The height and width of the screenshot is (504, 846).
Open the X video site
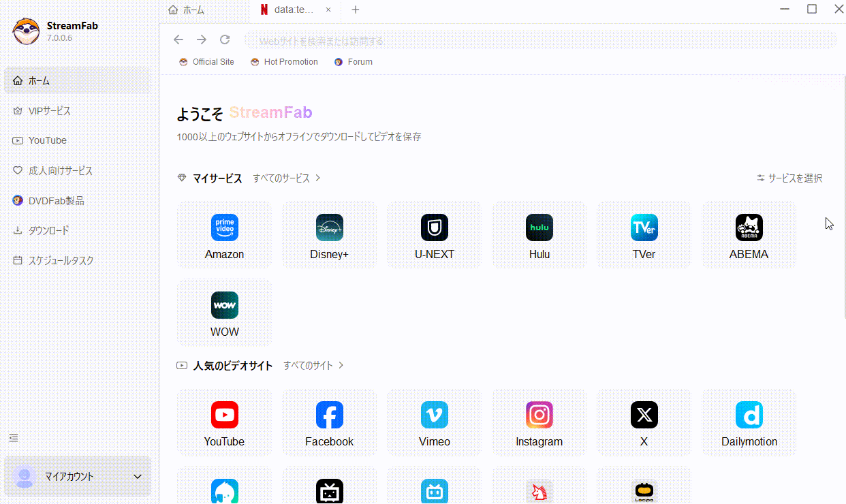point(644,422)
